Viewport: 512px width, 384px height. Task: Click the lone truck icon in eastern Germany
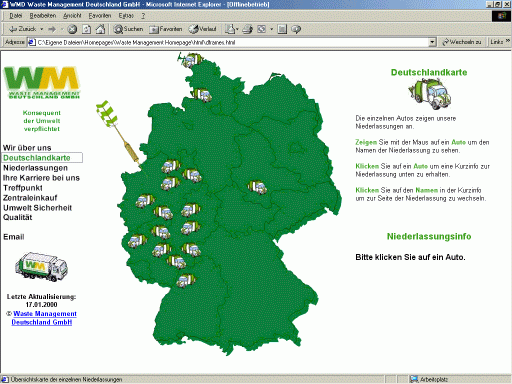(x=257, y=187)
